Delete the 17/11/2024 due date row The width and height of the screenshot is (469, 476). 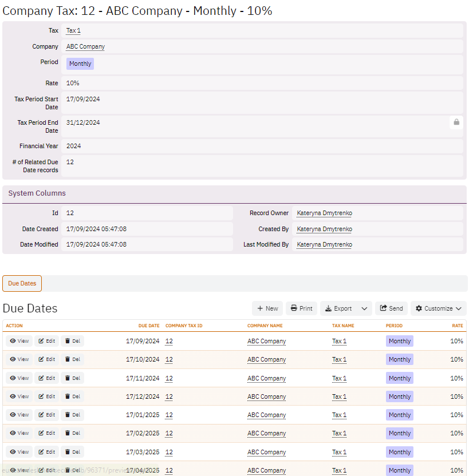[x=72, y=378]
